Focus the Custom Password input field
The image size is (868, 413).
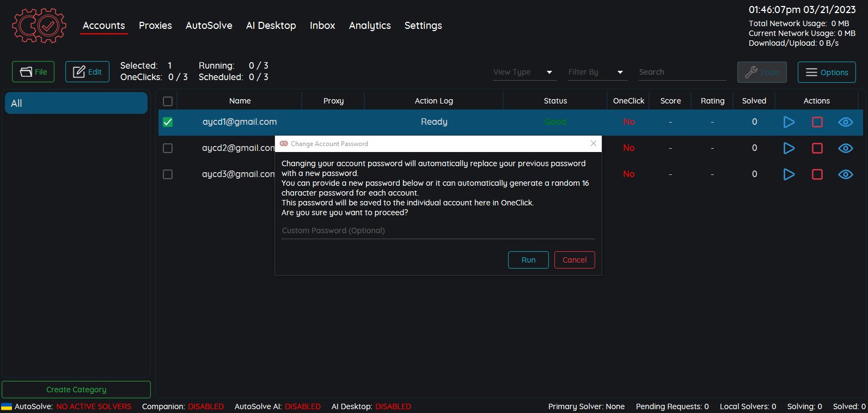[437, 231]
